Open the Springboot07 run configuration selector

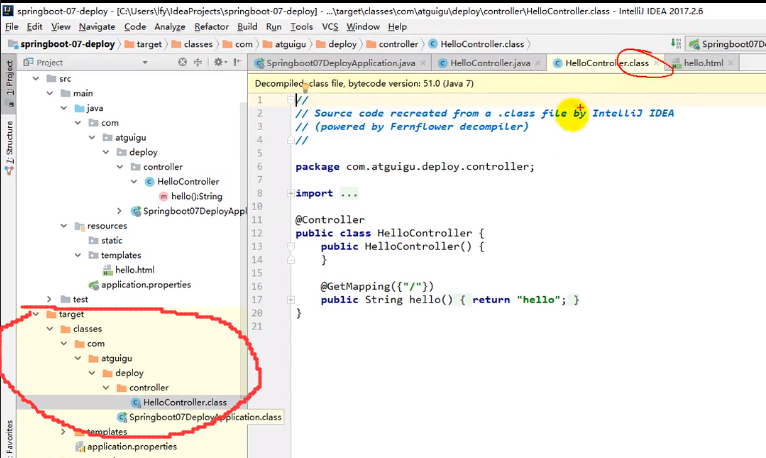[x=727, y=44]
